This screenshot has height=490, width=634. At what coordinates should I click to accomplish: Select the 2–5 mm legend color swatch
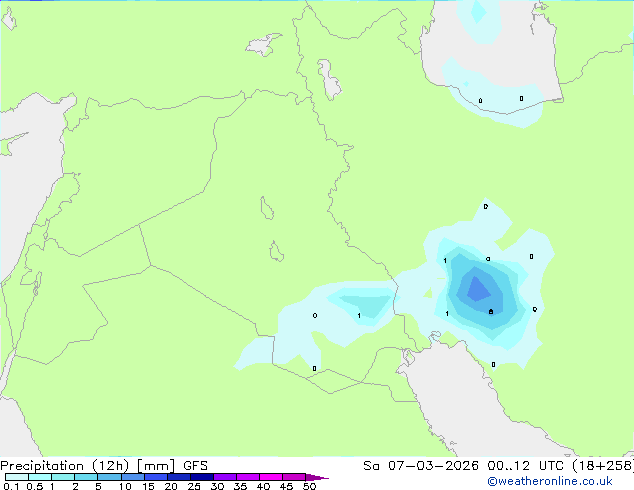coord(86,477)
